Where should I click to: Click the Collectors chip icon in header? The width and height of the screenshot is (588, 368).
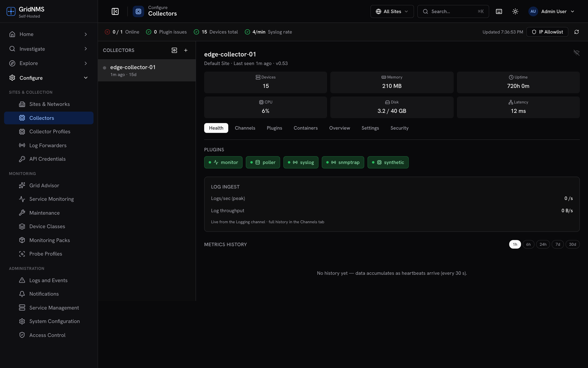pos(138,11)
